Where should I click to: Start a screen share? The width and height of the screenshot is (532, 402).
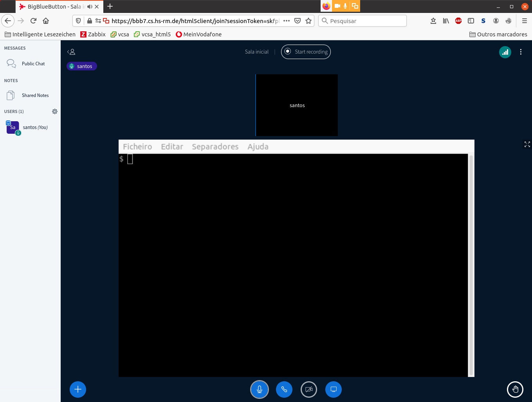tap(334, 389)
